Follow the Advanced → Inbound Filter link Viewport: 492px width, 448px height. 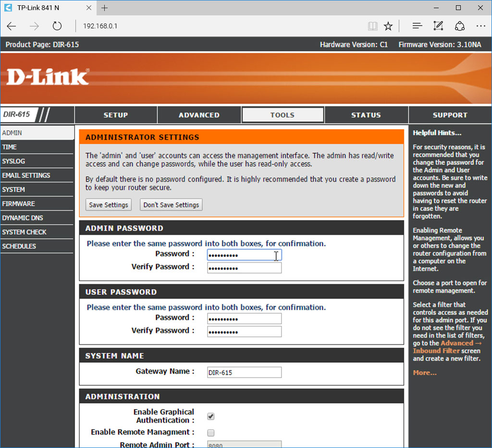click(447, 347)
